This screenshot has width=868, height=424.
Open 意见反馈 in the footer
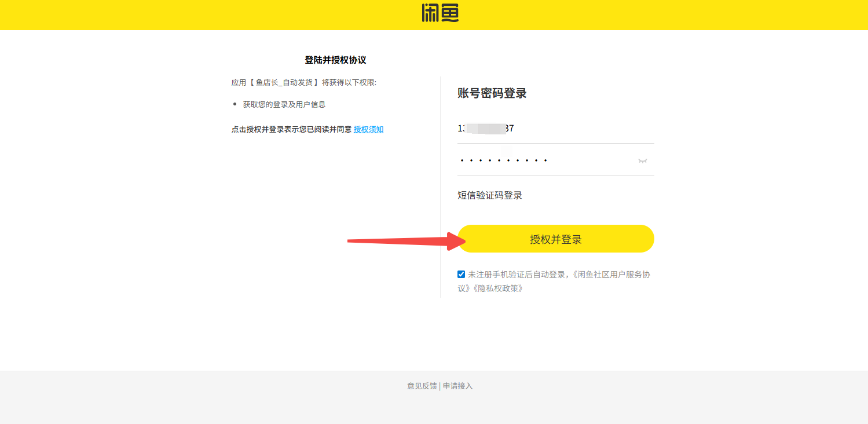pyautogui.click(x=422, y=386)
